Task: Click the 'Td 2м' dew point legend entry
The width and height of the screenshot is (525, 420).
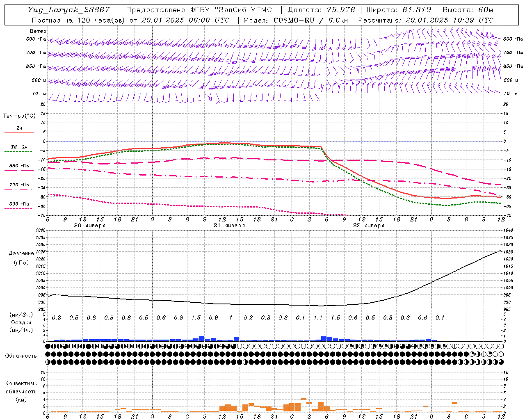Action: pyautogui.click(x=19, y=147)
